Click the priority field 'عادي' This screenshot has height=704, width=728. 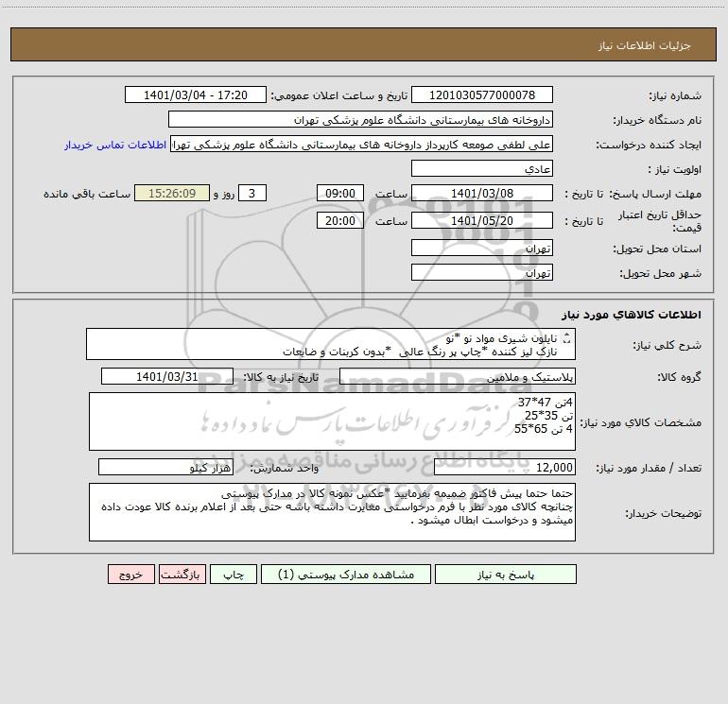(482, 168)
